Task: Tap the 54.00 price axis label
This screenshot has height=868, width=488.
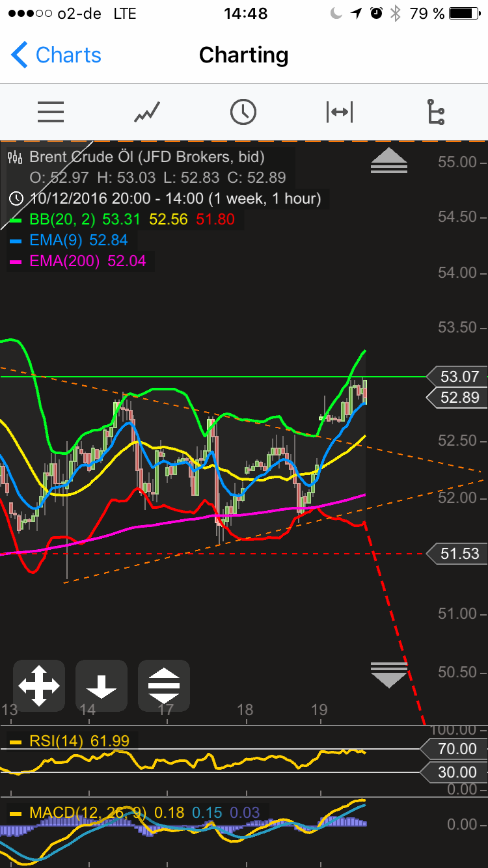Action: tap(457, 273)
